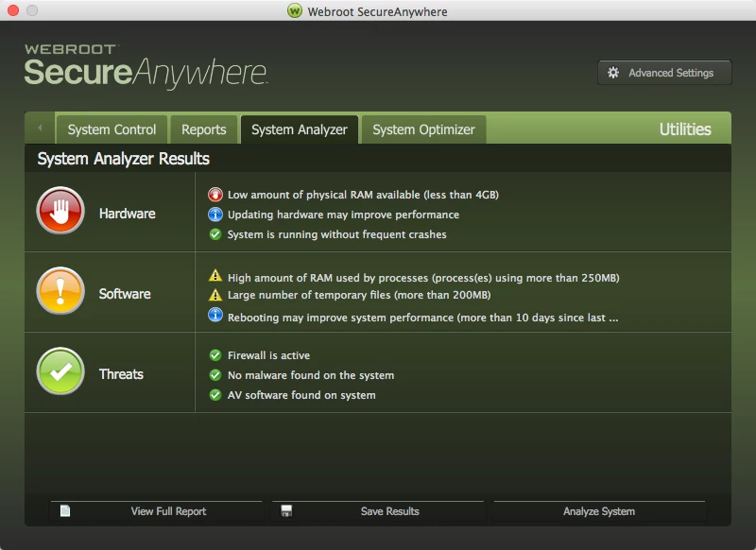
Task: Click the Hardware category label
Action: pos(128,214)
